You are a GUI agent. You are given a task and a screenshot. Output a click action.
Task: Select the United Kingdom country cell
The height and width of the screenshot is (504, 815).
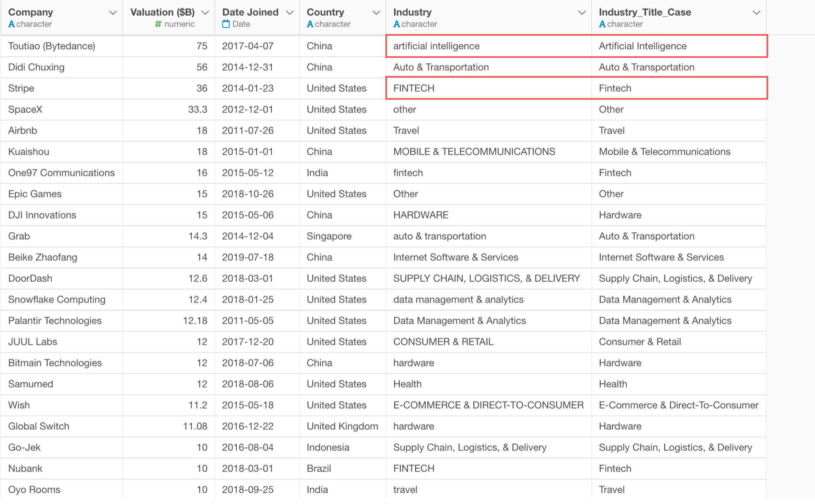pyautogui.click(x=343, y=426)
